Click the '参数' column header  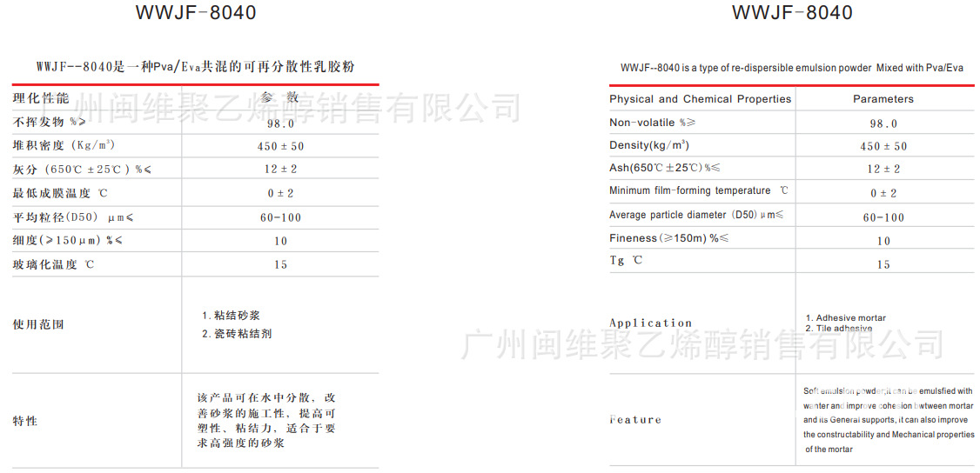point(280,98)
